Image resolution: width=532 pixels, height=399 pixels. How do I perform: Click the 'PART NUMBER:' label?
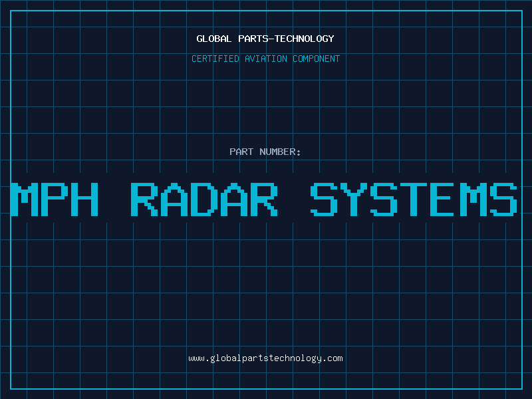pyautogui.click(x=265, y=152)
